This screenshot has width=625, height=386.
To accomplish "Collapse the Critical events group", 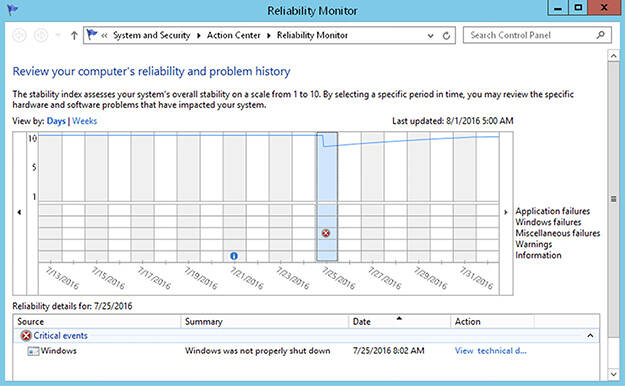I will pyautogui.click(x=590, y=336).
